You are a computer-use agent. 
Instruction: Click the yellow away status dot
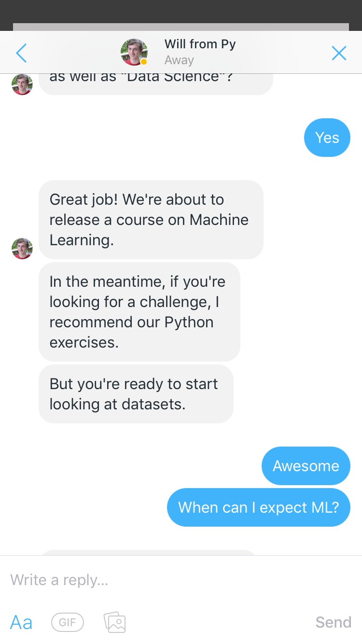pos(143,62)
